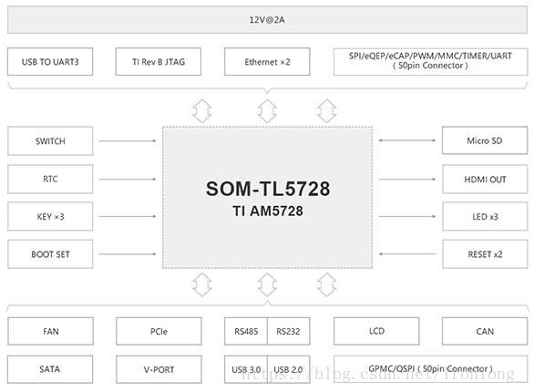Screen dimensions: 534x392
Task: Select the central SOM-TL5728 module block
Action: (267, 198)
